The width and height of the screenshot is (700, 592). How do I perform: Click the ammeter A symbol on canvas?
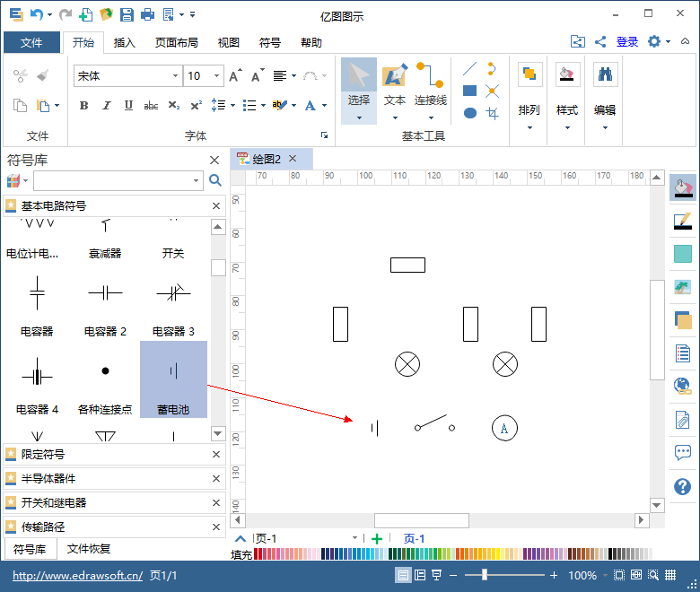point(504,428)
